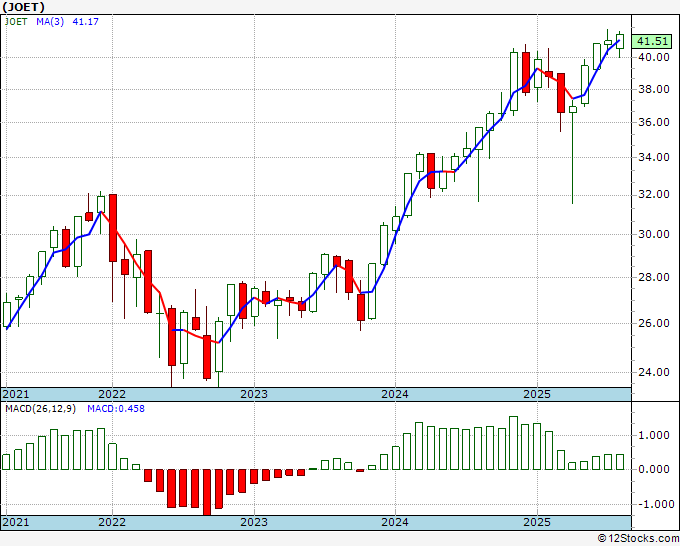Click the latest green candlestick near 41.51
Viewport: 680px width, 546px height.
point(620,41)
